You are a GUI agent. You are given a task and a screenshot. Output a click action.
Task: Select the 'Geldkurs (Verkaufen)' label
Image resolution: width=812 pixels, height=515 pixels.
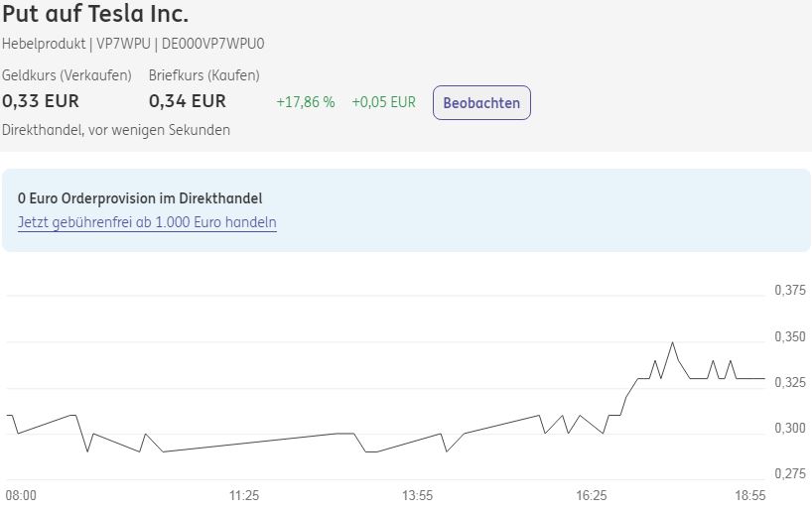pyautogui.click(x=67, y=75)
